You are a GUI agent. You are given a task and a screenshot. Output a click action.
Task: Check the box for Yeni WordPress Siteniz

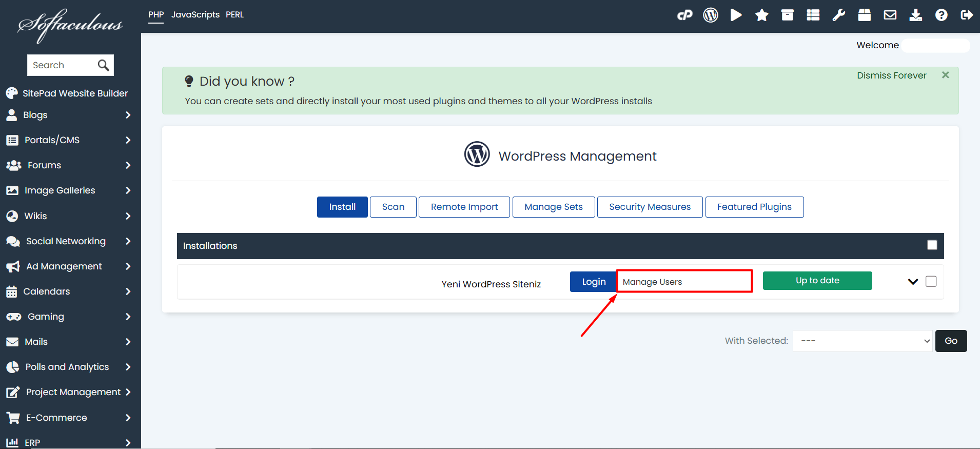(x=931, y=281)
